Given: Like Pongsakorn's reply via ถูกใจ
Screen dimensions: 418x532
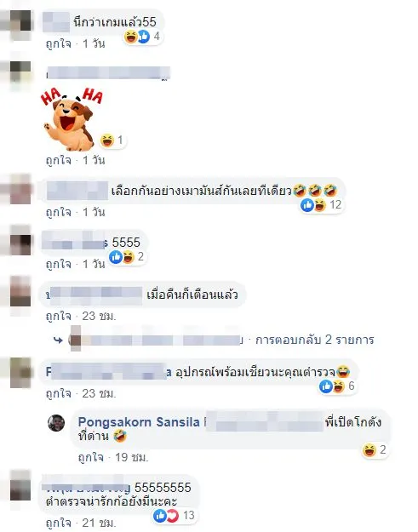Looking at the screenshot, I should 91,457.
